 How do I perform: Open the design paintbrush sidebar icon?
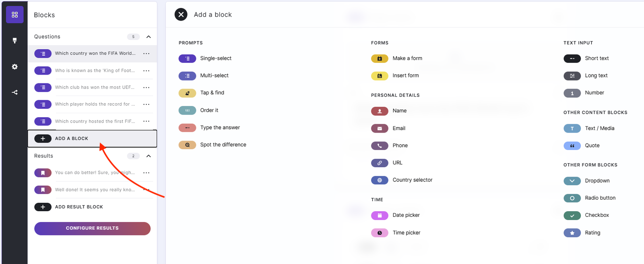point(14,41)
